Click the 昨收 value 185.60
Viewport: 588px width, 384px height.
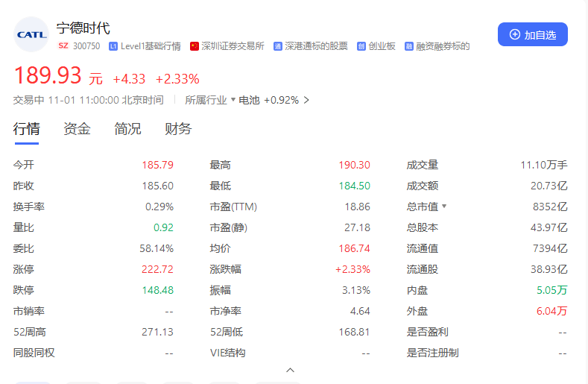pyautogui.click(x=157, y=186)
